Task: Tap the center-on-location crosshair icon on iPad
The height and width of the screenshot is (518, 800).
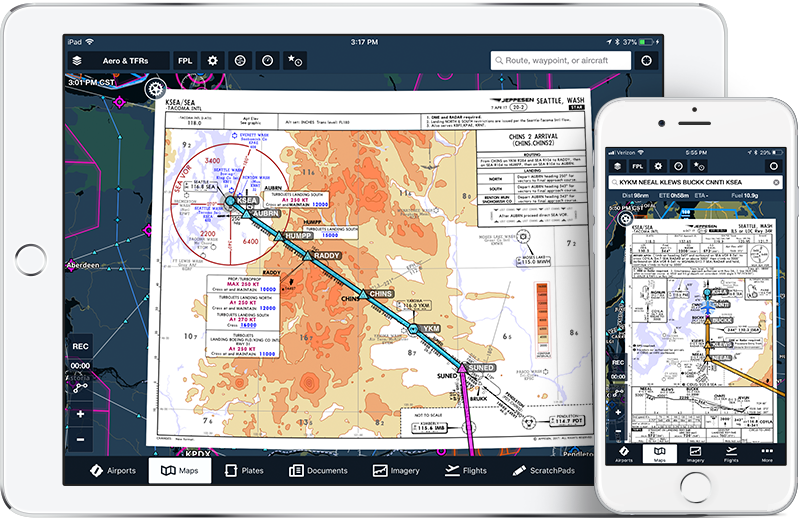Action: (645, 60)
